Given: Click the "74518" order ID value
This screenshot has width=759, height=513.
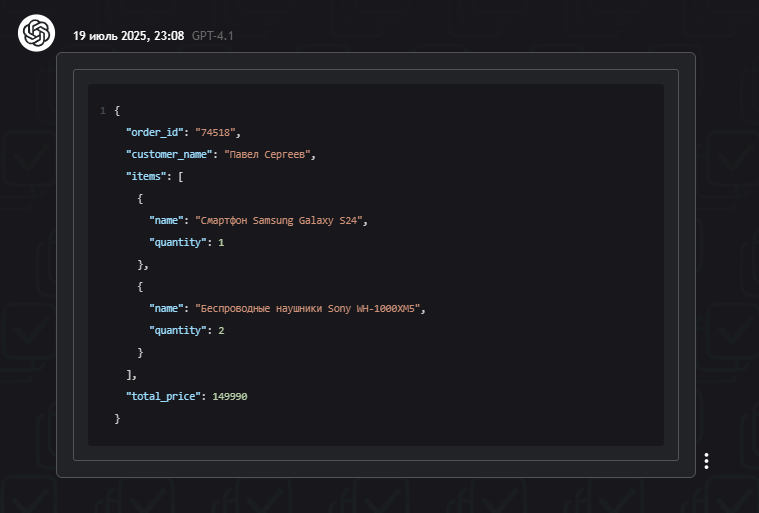Looking at the screenshot, I should (x=215, y=133).
